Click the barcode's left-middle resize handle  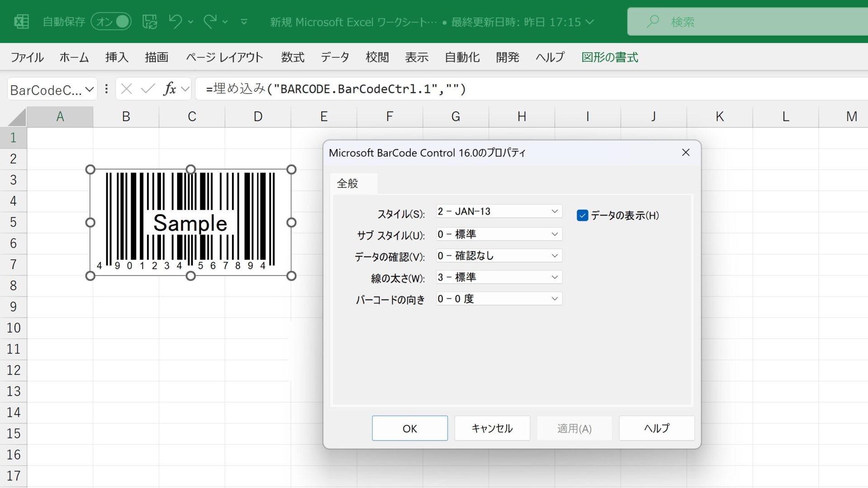click(x=90, y=222)
